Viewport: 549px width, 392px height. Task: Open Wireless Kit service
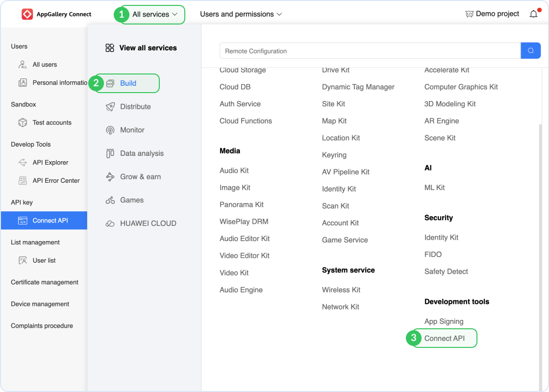click(x=341, y=290)
